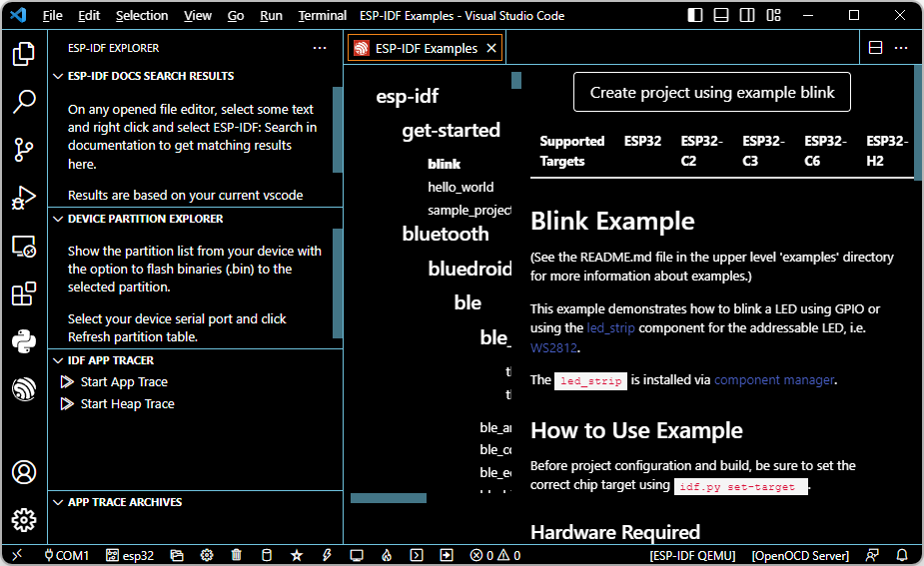
Task: Select the ESP-IDF Examples tab
Action: click(x=425, y=48)
